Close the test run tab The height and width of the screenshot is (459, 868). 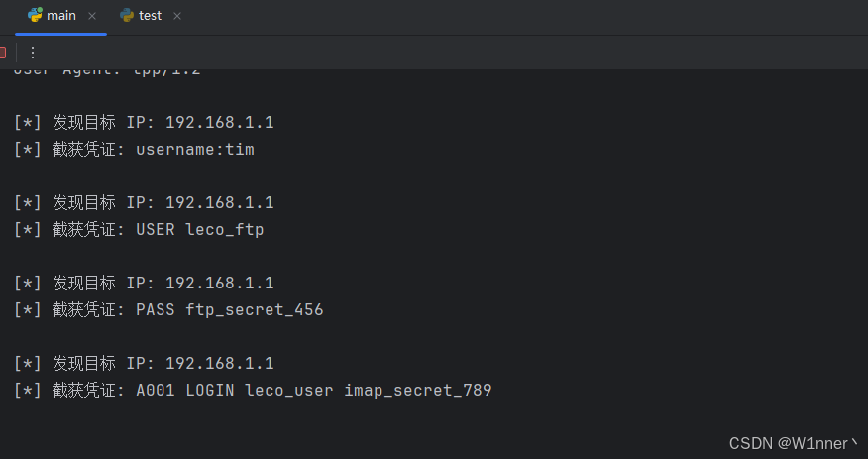point(177,16)
